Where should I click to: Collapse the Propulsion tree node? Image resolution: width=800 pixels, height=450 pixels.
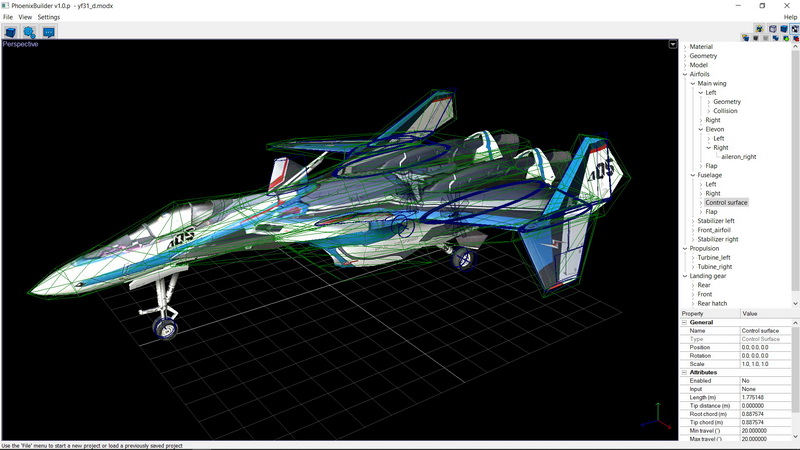(x=685, y=248)
